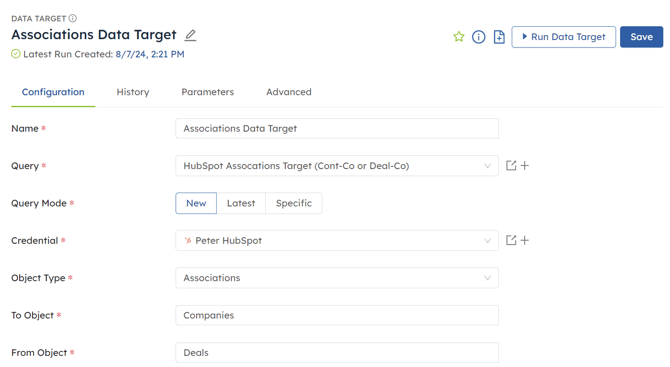Open the selected Query in new window icon
The width and height of the screenshot is (670, 367).
pos(511,166)
